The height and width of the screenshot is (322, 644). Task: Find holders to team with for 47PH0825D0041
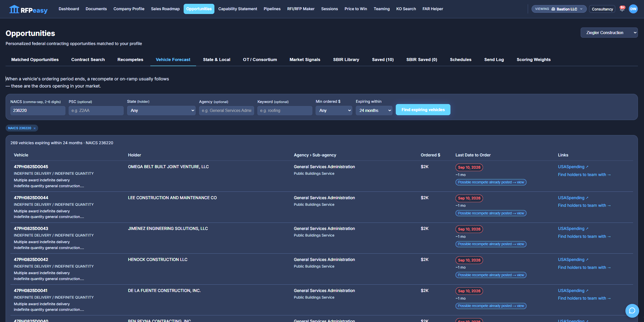point(584,298)
